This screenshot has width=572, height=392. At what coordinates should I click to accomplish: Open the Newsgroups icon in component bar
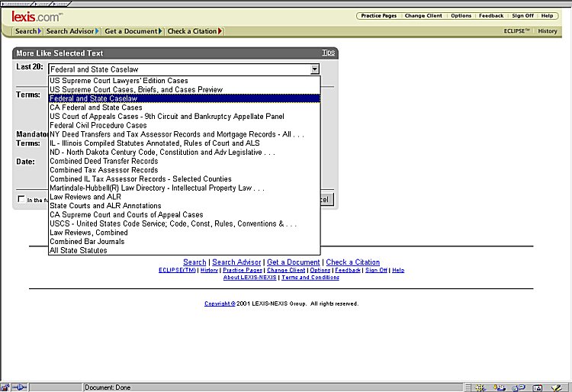519,387
